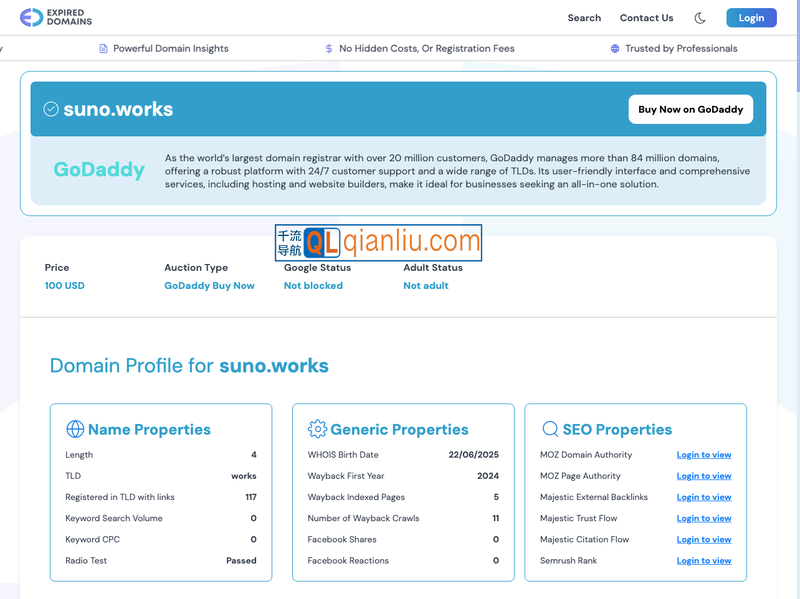Click Login to view for Majestic Trust Flow
This screenshot has height=599, width=800.
tap(704, 518)
